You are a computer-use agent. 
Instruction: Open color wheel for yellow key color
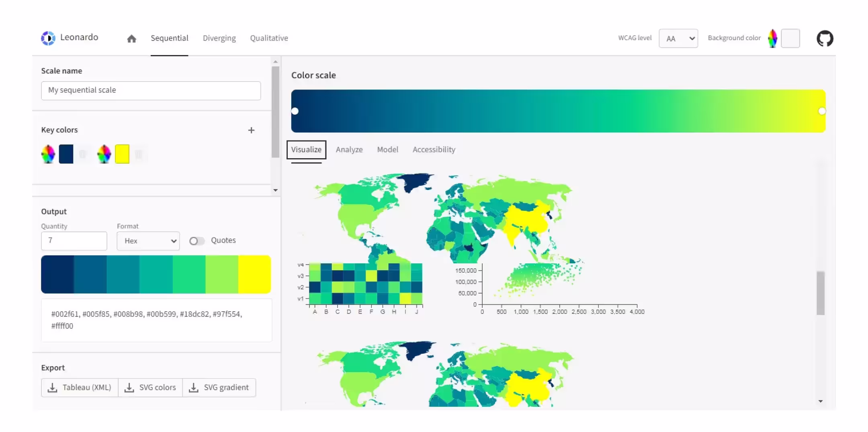point(104,154)
